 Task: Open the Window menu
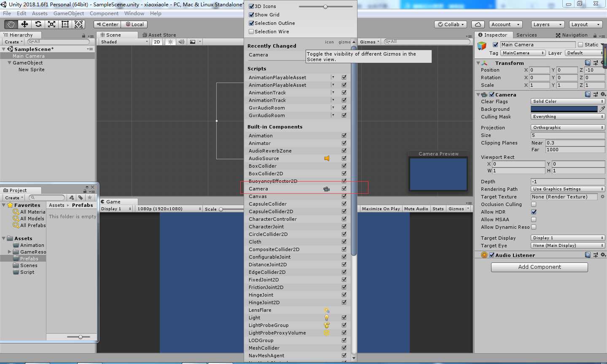click(x=134, y=13)
